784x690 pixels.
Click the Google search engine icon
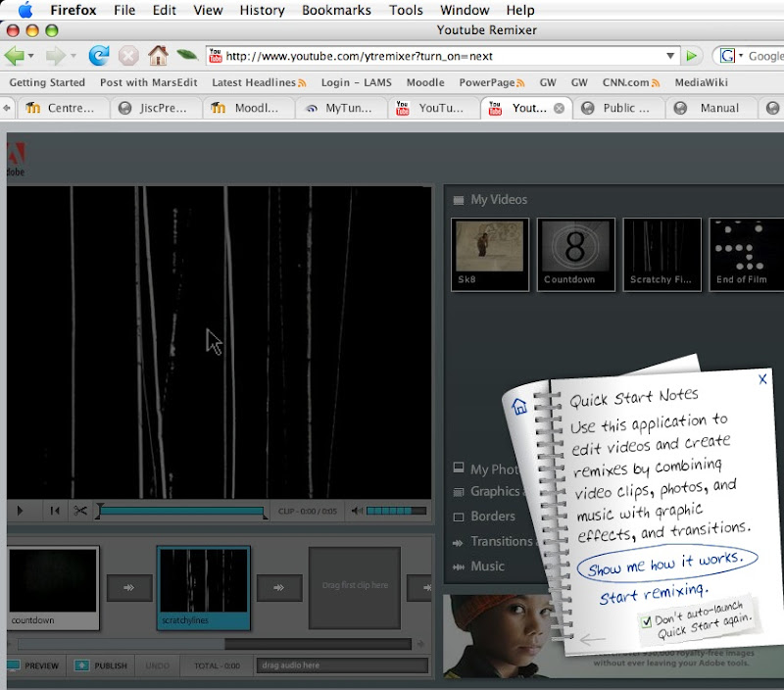727,56
